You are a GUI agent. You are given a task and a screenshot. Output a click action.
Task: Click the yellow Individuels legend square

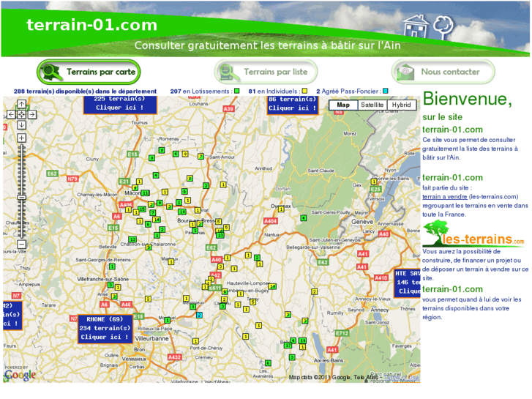click(304, 91)
